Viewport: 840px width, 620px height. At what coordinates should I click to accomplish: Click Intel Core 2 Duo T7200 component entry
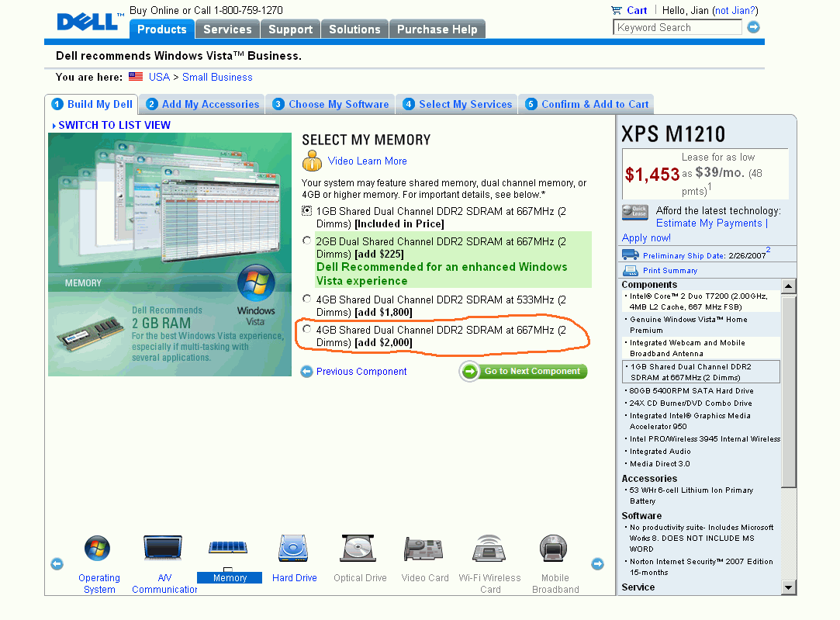[699, 301]
